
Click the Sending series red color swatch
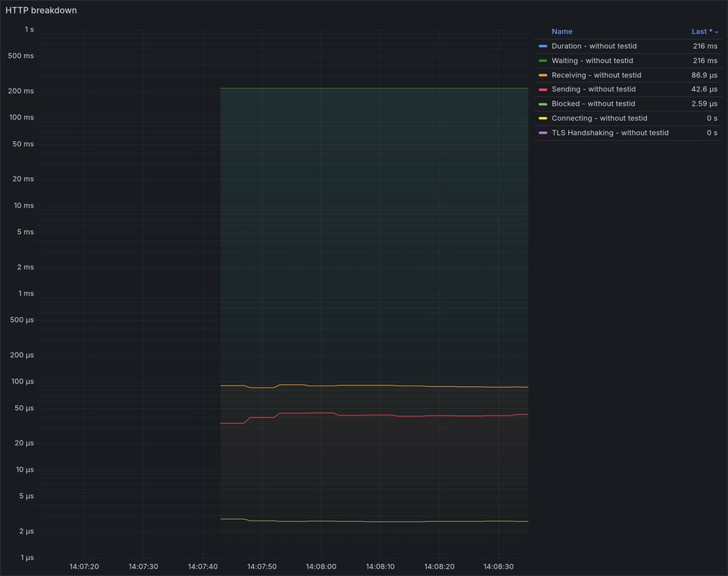click(x=543, y=89)
